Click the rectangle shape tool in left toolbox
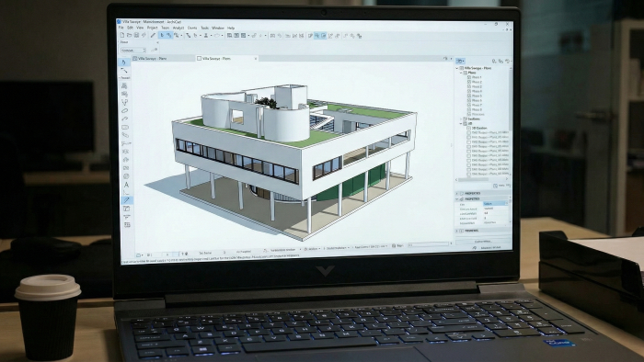 [x=125, y=127]
